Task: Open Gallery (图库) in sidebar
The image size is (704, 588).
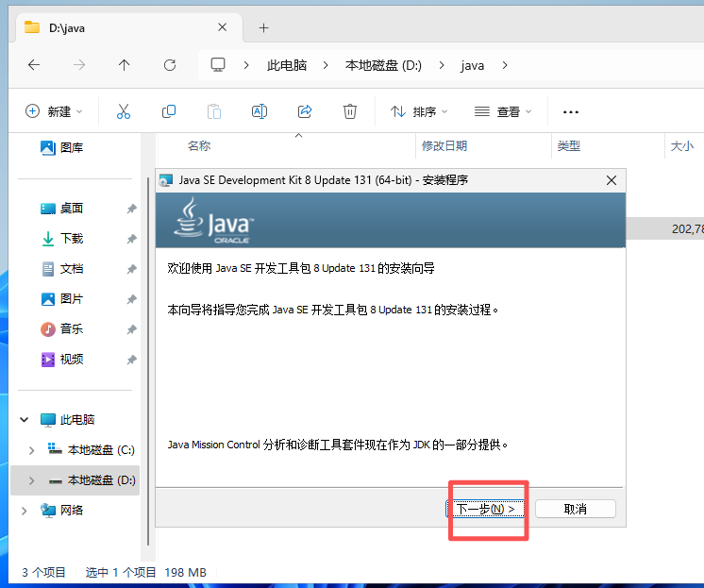Action: (x=62, y=147)
